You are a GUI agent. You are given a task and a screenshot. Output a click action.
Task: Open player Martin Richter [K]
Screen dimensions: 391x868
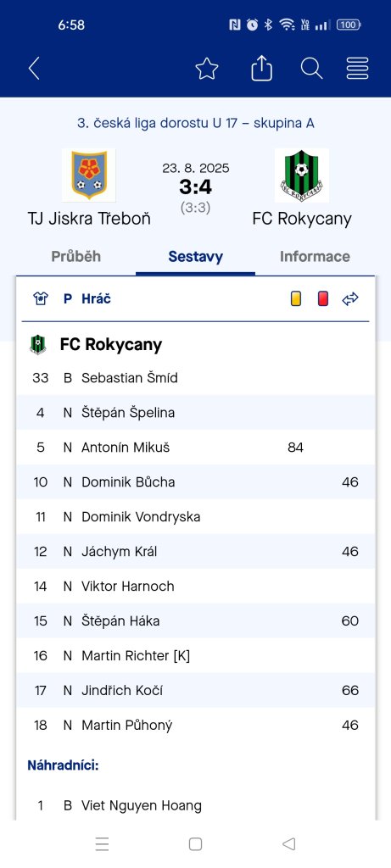(136, 656)
